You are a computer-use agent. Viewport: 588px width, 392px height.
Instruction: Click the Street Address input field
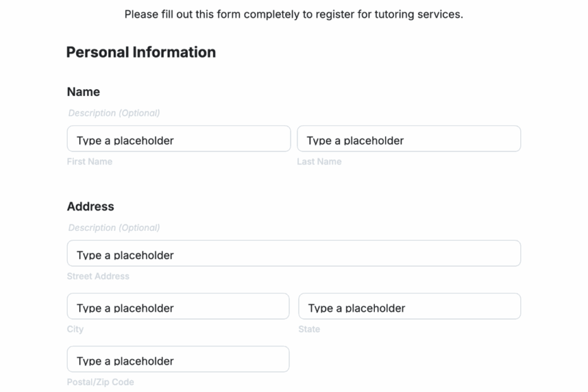click(x=293, y=253)
